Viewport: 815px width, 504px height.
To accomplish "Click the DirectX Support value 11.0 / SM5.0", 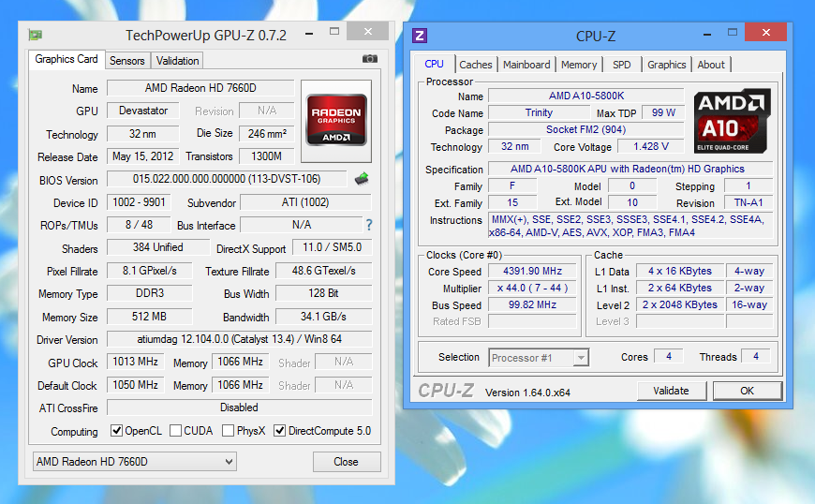I will [333, 247].
